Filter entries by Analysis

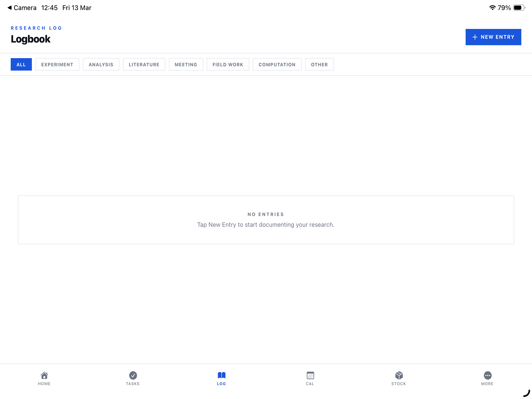click(101, 64)
